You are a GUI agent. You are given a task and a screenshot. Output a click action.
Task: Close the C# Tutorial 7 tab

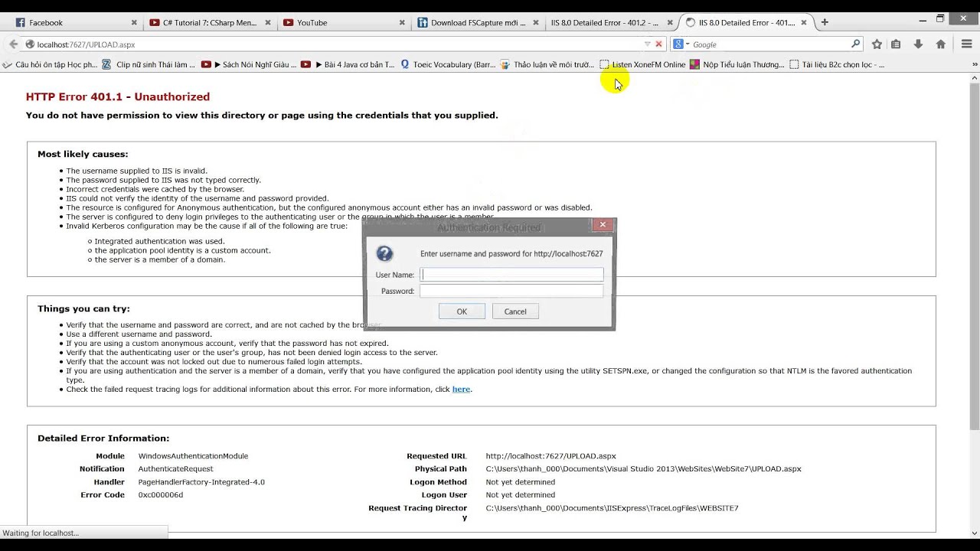click(x=269, y=23)
